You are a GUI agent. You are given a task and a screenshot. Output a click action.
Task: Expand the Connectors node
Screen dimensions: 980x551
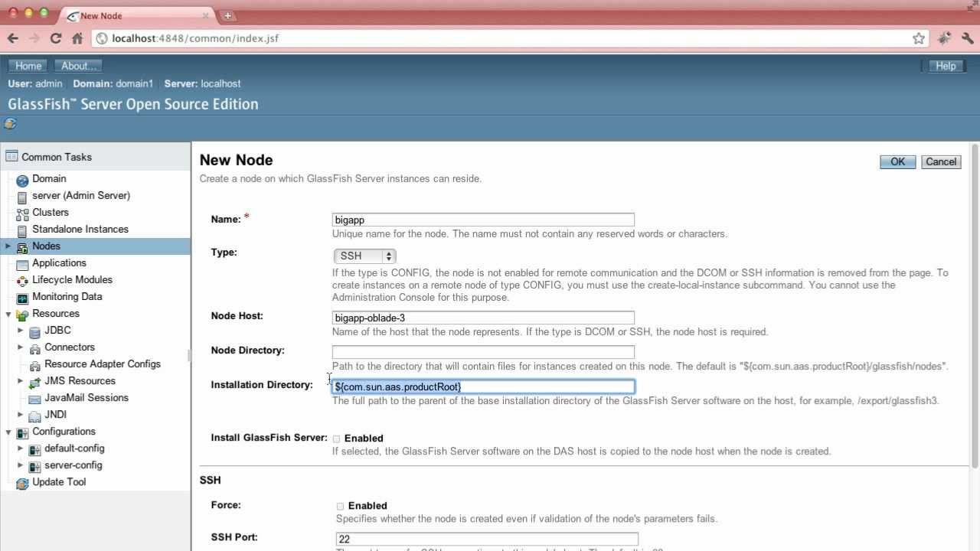21,347
